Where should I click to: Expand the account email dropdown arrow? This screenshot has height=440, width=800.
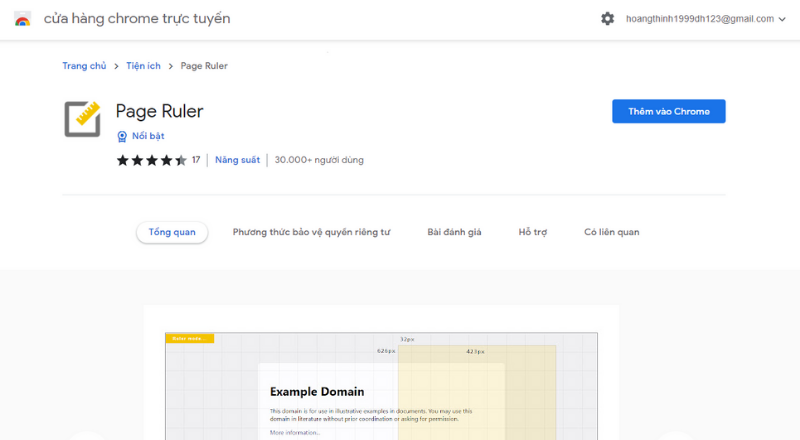pyautogui.click(x=782, y=19)
